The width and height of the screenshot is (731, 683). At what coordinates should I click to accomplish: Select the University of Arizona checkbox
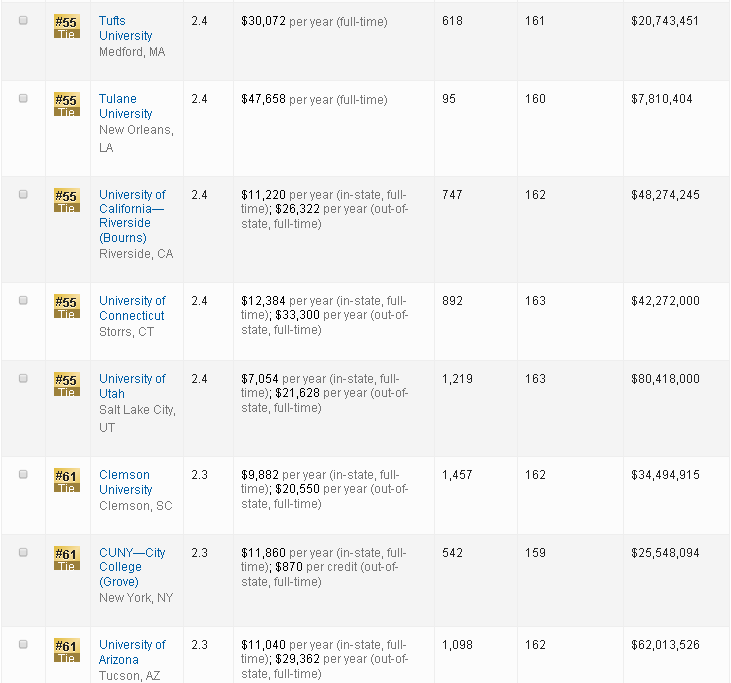click(x=23, y=645)
